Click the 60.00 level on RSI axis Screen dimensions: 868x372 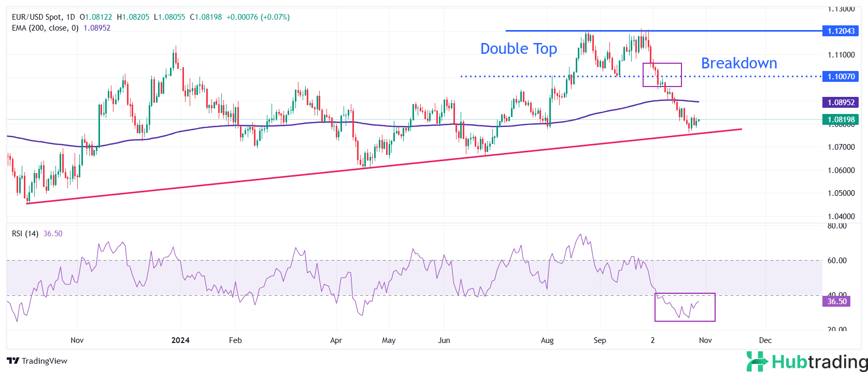837,261
